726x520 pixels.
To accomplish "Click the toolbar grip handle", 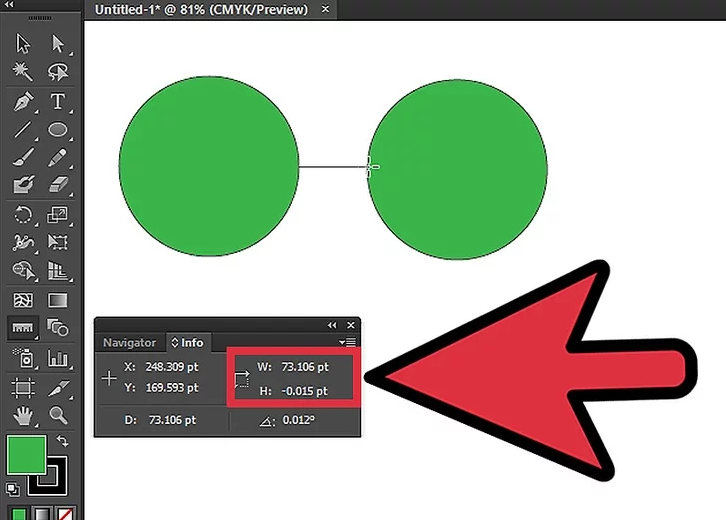I will tap(40, 18).
